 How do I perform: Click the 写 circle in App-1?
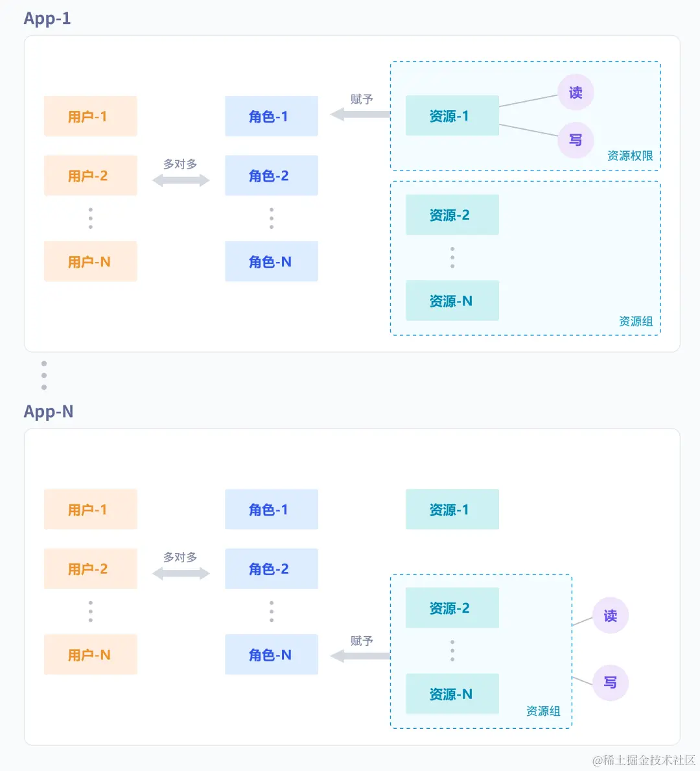(576, 140)
